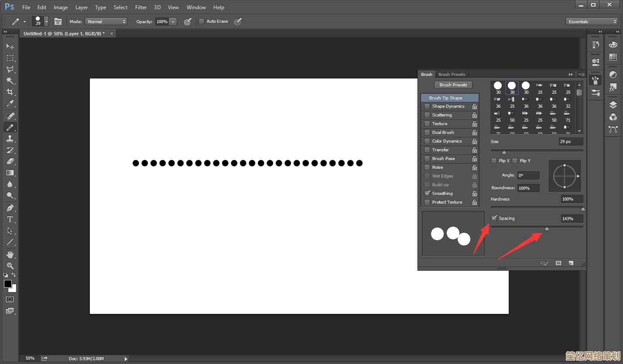Check the Auto Erase option
The width and height of the screenshot is (623, 364).
202,21
